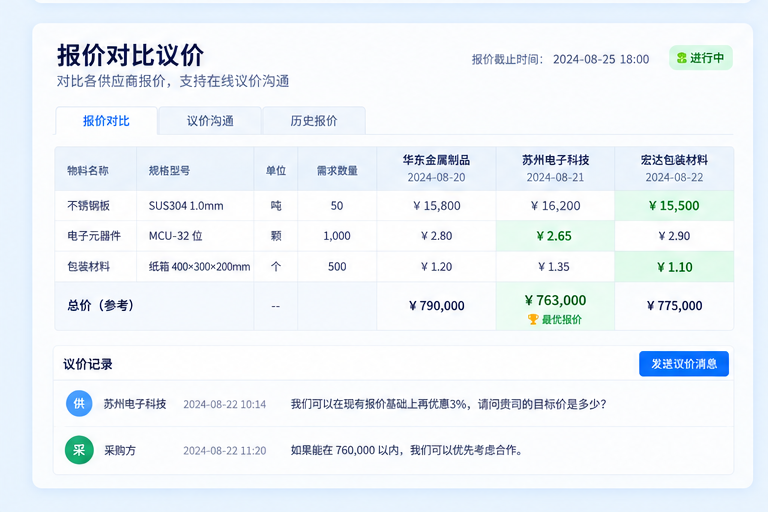Click the 苏州电子科技 sender name in 议价记录
Screen dimensions: 768x512
(135, 404)
